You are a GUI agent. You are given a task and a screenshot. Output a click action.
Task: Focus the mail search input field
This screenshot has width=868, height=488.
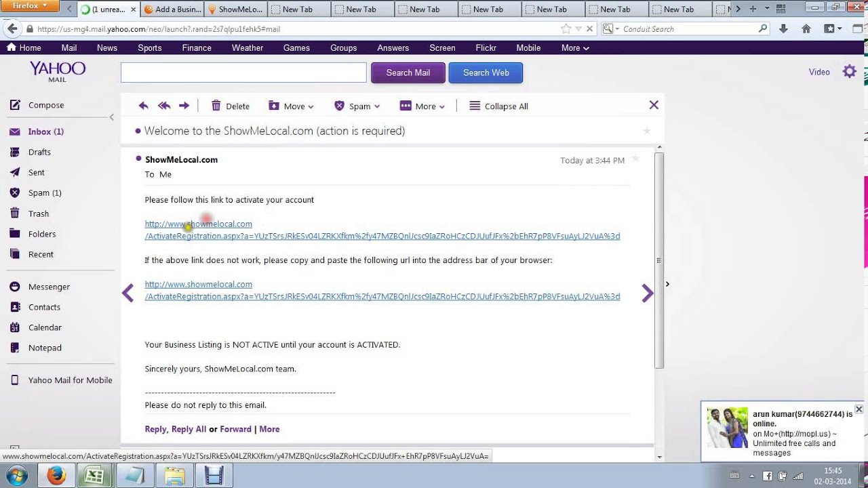[243, 73]
